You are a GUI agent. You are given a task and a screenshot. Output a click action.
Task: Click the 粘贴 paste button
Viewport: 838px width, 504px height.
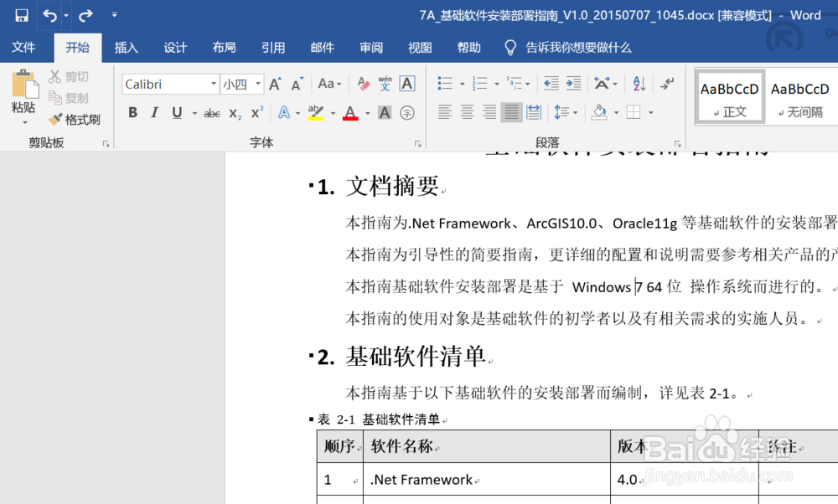pyautogui.click(x=23, y=96)
